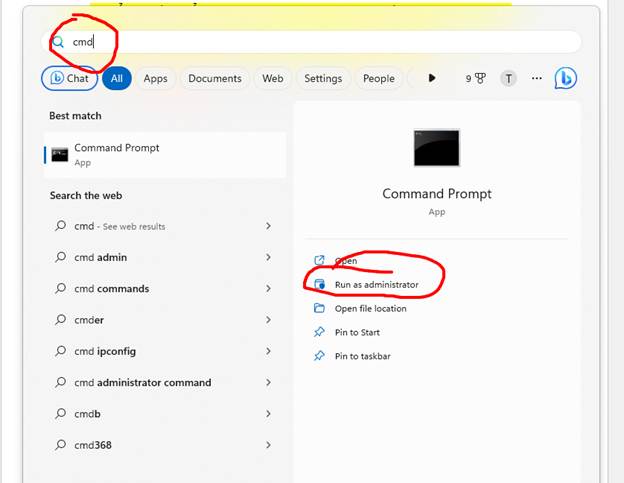Select the All filter tab

point(117,78)
